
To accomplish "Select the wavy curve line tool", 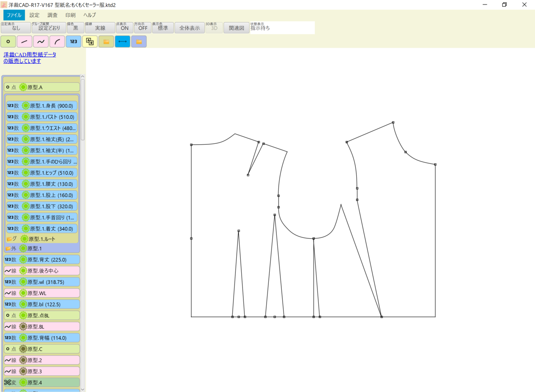I will tap(40, 41).
